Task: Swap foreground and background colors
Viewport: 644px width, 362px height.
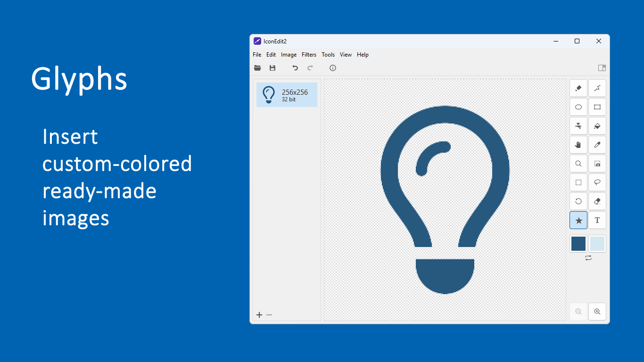Action: tap(588, 258)
